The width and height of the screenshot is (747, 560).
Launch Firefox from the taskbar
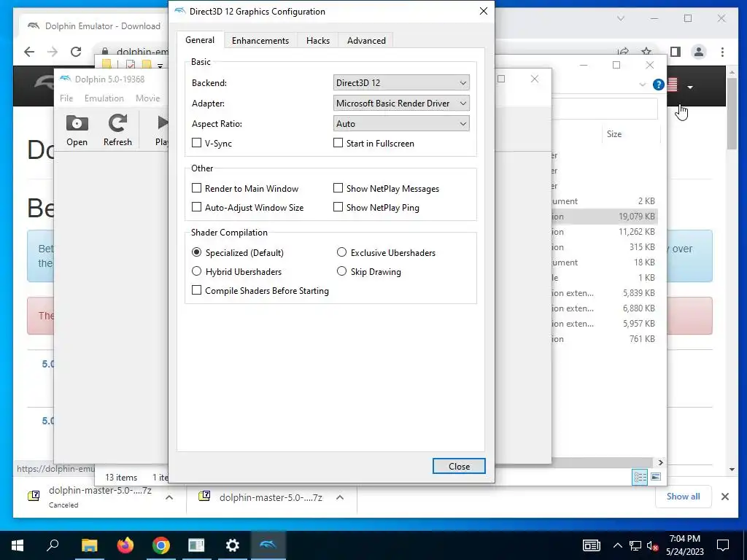[x=125, y=545]
